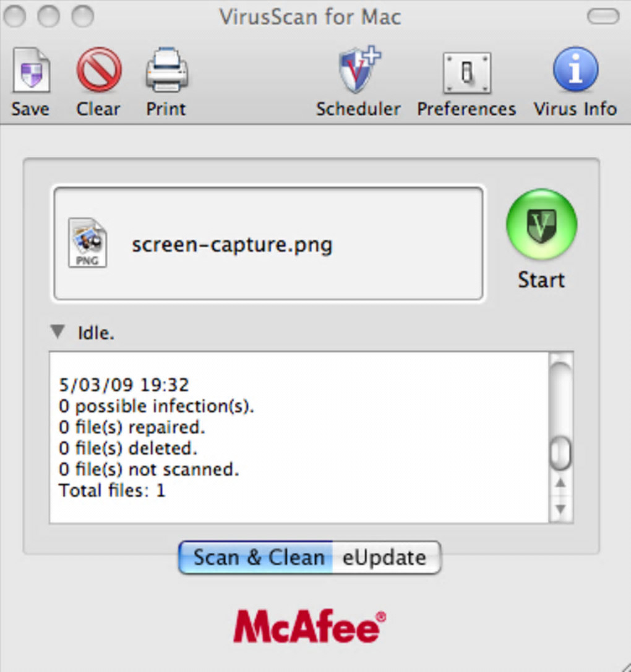Click the Print printer icon
Screen dimensions: 631x672
click(166, 72)
